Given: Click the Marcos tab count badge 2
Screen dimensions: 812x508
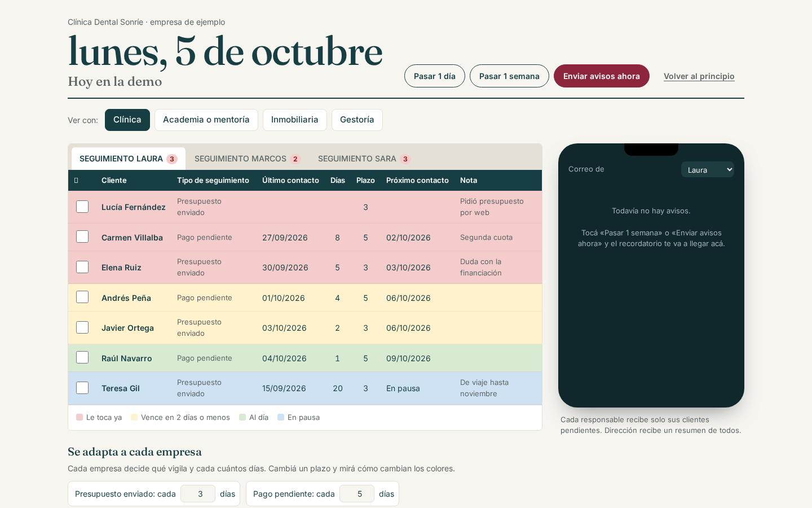Looking at the screenshot, I should (x=295, y=159).
